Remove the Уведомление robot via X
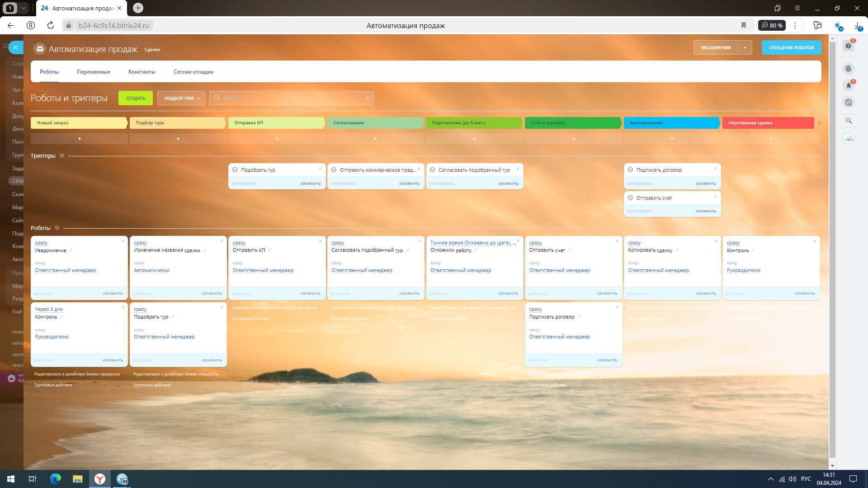 click(x=123, y=241)
